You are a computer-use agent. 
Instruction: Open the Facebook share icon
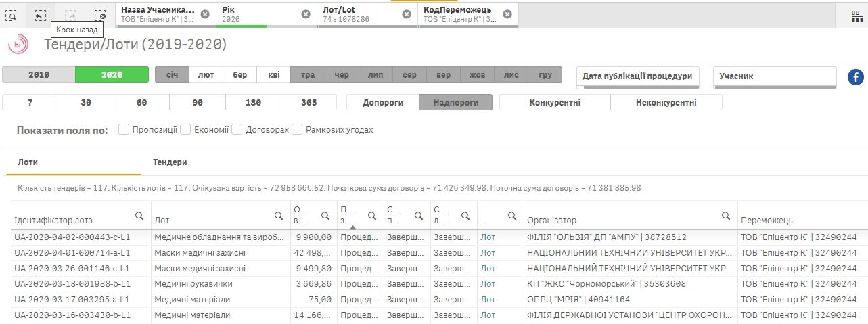[856, 77]
